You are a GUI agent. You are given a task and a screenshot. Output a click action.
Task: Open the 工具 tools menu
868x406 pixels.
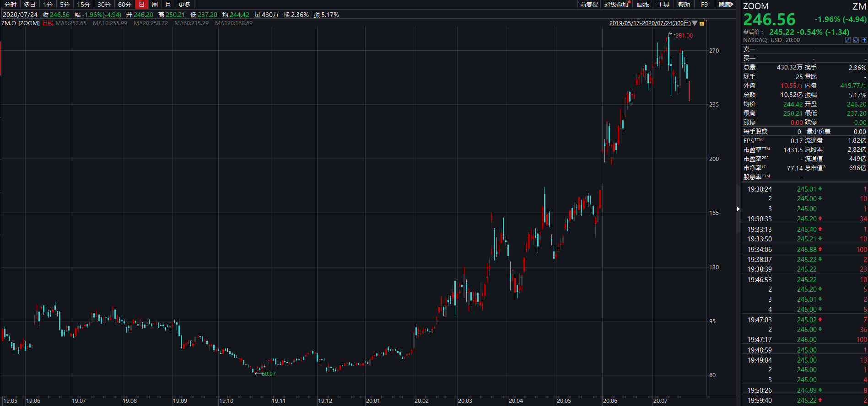coord(663,5)
